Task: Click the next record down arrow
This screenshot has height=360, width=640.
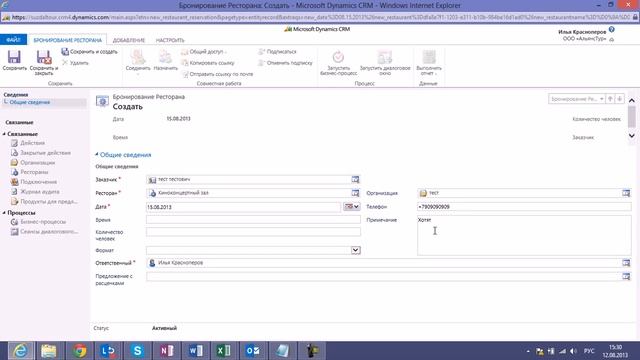Action: click(620, 99)
